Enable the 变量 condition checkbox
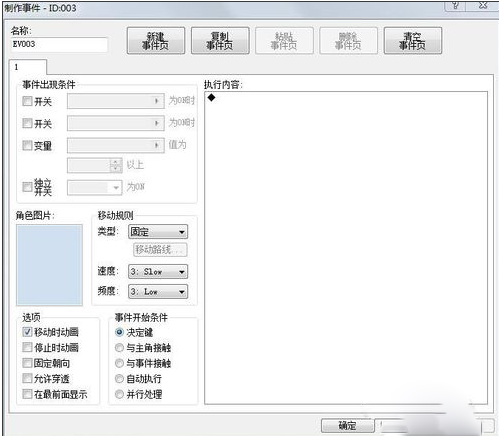Image resolution: width=499 pixels, height=436 pixels. click(x=27, y=145)
